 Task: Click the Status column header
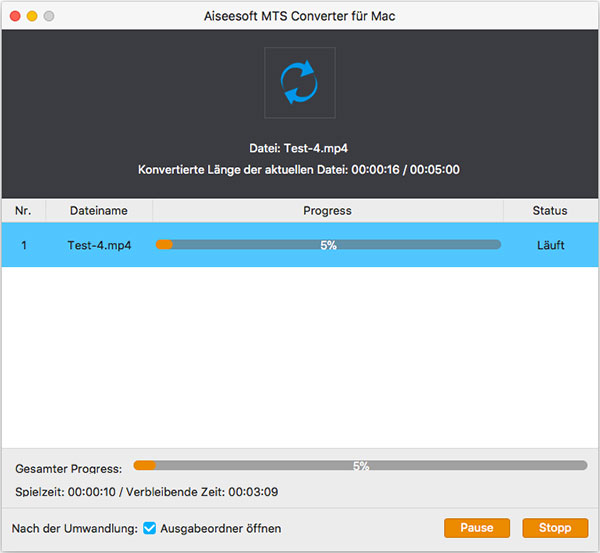550,210
